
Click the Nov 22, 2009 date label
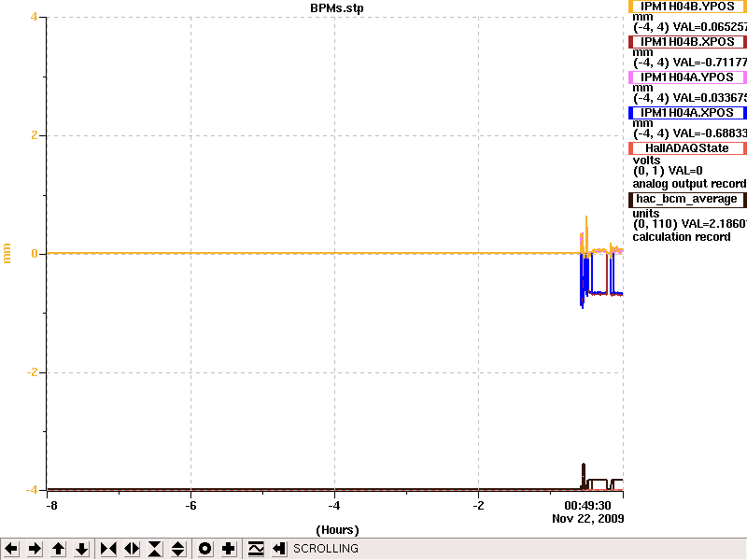point(588,519)
